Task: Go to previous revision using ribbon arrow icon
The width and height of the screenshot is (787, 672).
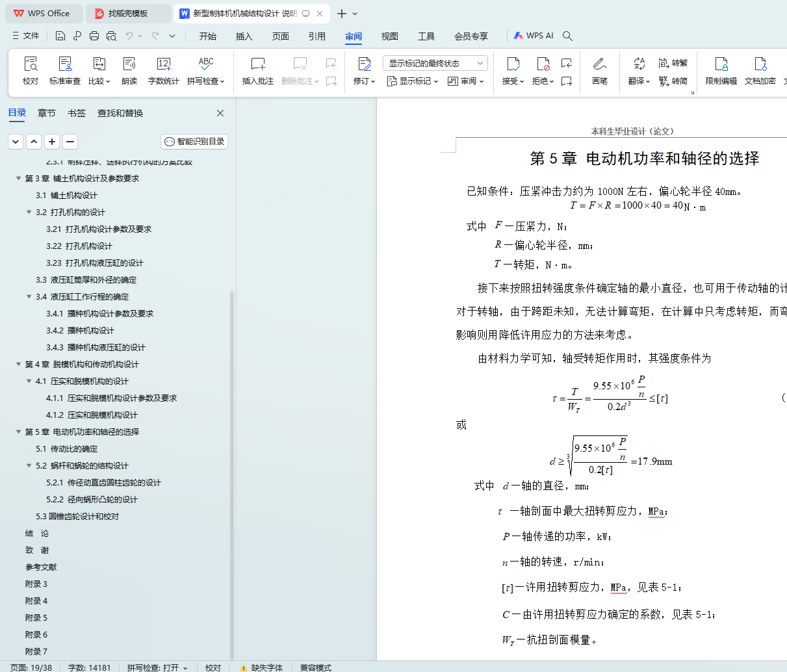Action: (x=567, y=63)
